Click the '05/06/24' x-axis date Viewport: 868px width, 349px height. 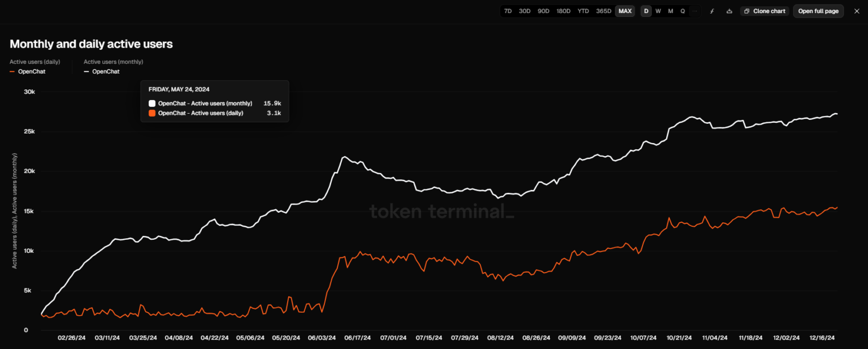pos(250,338)
